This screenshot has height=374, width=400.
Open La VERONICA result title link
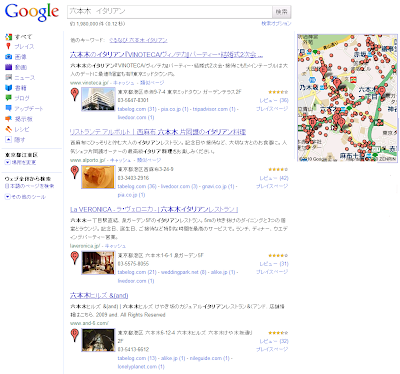pyautogui.click(x=154, y=210)
